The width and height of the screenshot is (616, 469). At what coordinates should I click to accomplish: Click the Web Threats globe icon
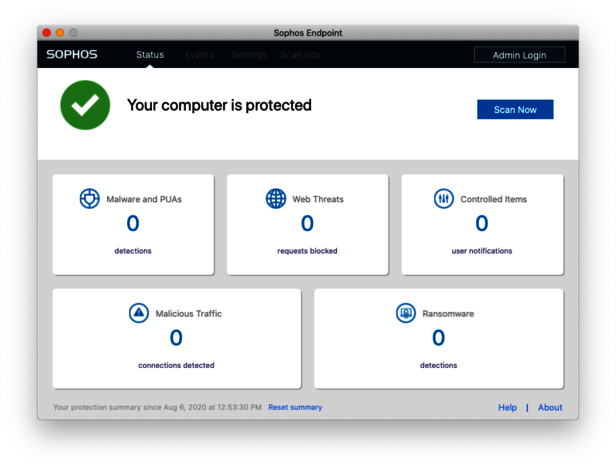click(x=276, y=198)
